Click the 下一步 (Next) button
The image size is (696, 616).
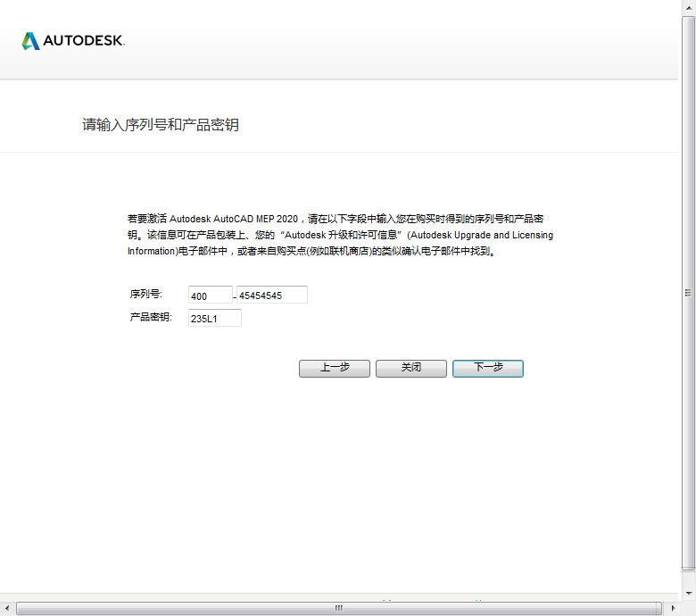(x=488, y=368)
